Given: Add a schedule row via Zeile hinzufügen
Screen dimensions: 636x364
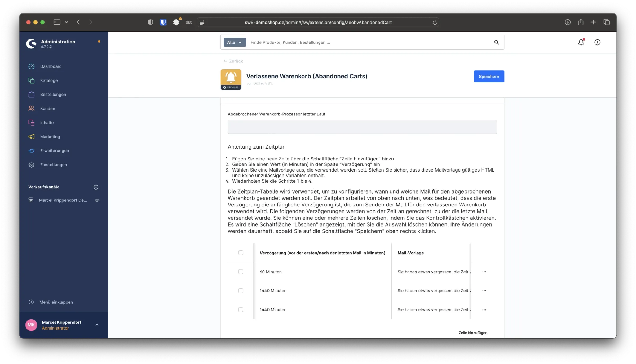Looking at the screenshot, I should coord(473,333).
